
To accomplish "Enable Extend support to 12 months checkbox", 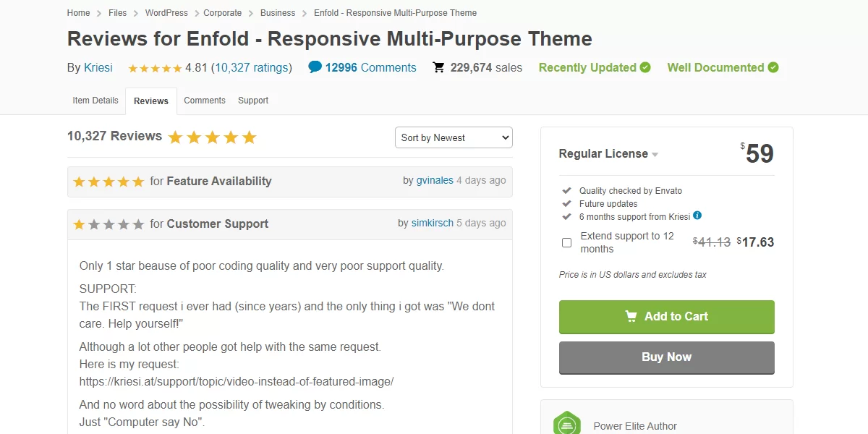I will (x=567, y=242).
